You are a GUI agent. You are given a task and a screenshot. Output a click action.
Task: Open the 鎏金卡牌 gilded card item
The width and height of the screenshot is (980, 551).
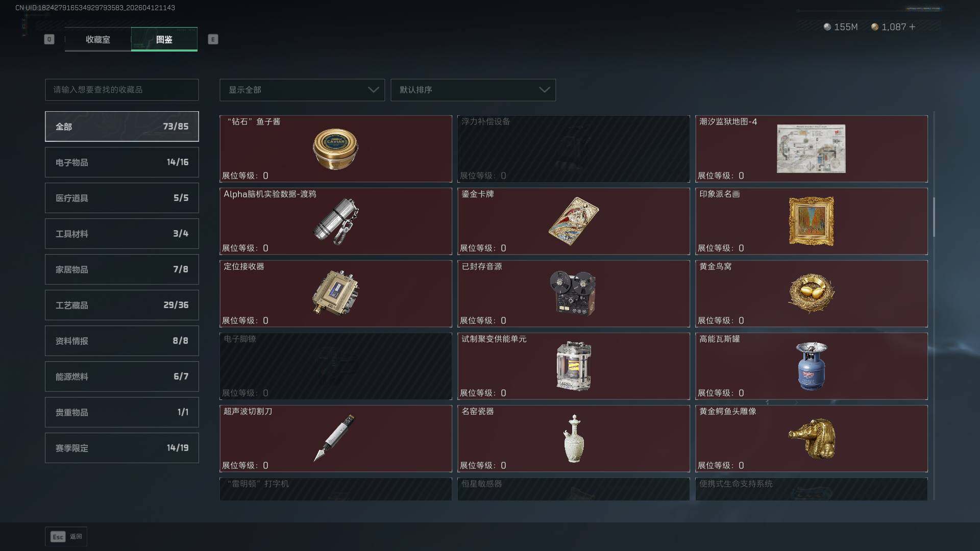573,221
